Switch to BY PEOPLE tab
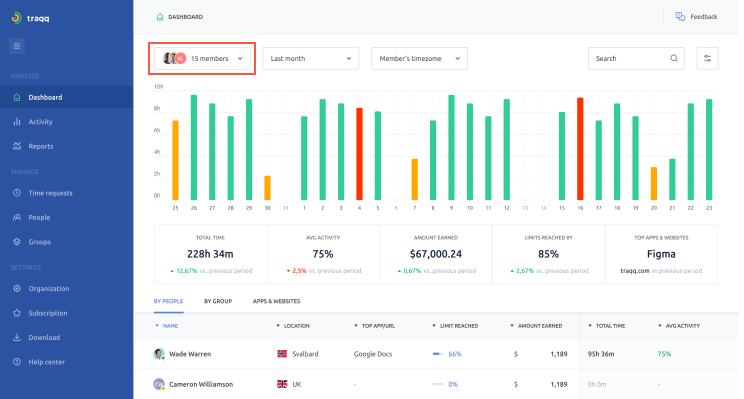Screen dimensions: 744x399 (x=168, y=301)
